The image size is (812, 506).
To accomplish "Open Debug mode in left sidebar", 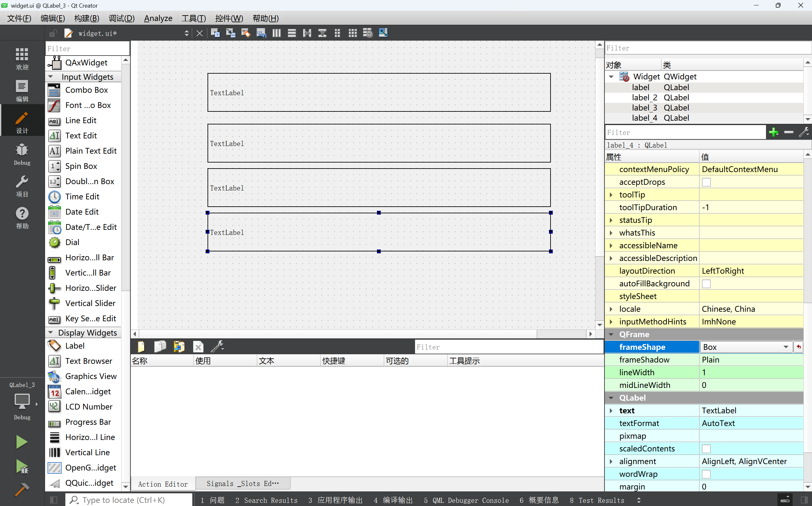I will pyautogui.click(x=22, y=154).
